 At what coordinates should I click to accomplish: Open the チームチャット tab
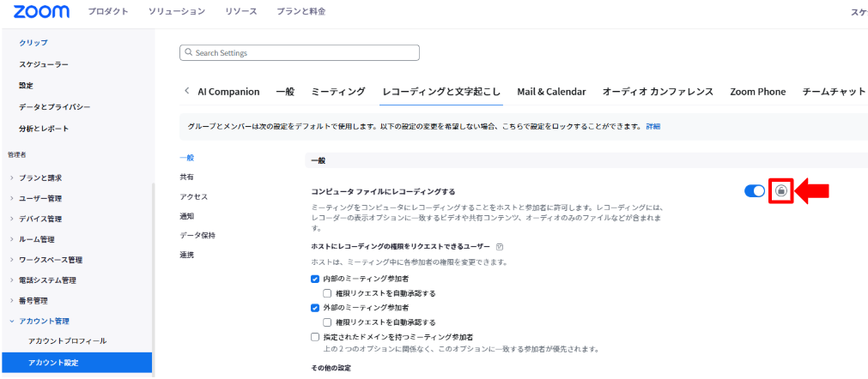[834, 92]
